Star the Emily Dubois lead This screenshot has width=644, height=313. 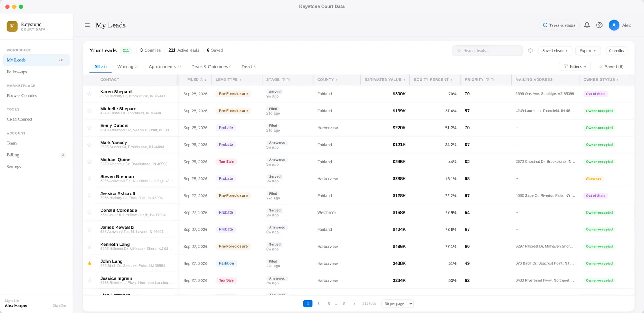pos(89,128)
